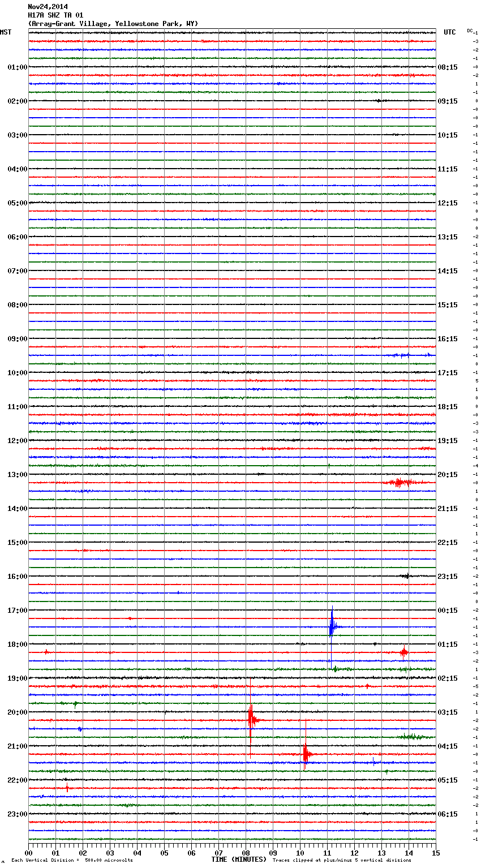Click the 15:00 MST time label
The height and width of the screenshot is (868, 481).
point(17,543)
